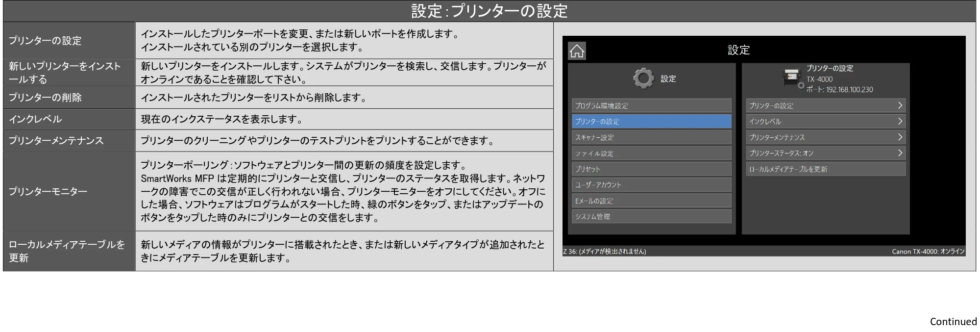
Task: Open プリセット menu item
Action: [x=651, y=169]
